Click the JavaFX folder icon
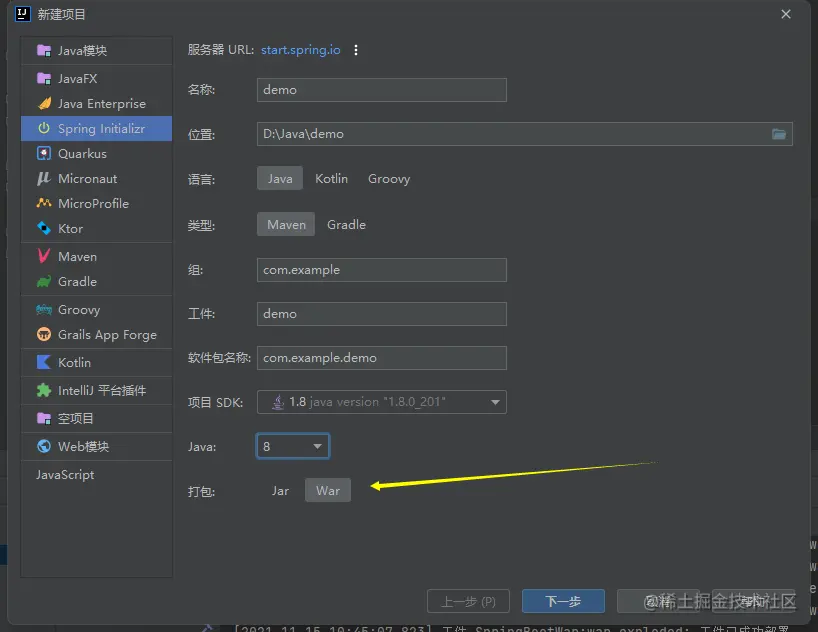 coord(44,78)
